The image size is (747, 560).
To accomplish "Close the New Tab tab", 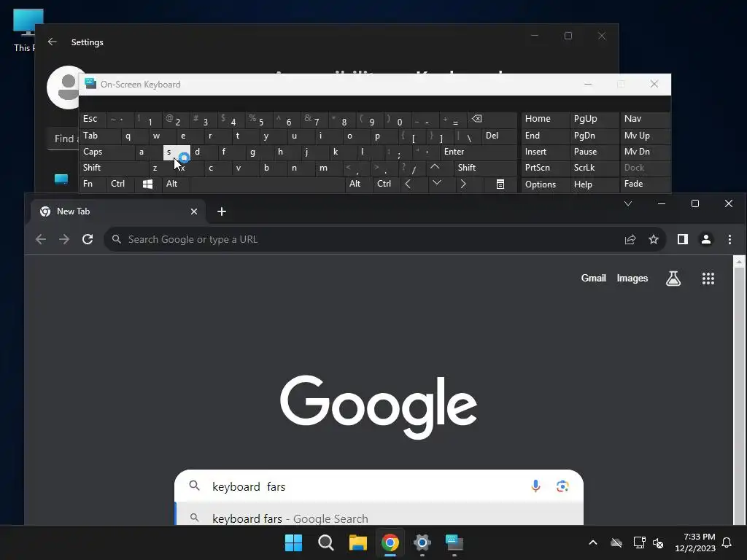I will pyautogui.click(x=194, y=211).
